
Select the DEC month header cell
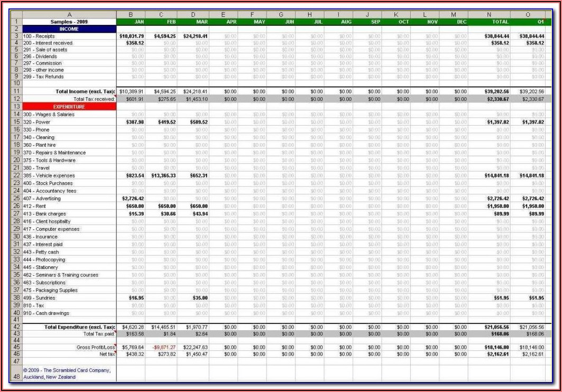pos(454,22)
